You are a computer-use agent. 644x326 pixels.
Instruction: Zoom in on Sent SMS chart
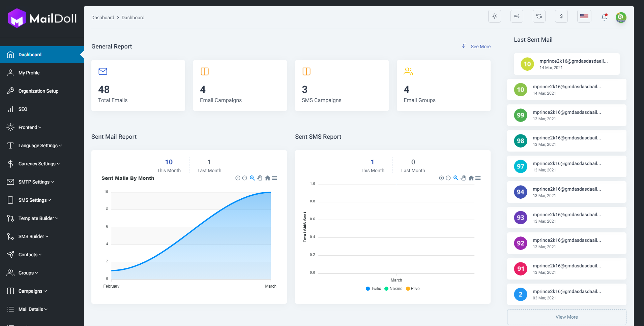[441, 178]
